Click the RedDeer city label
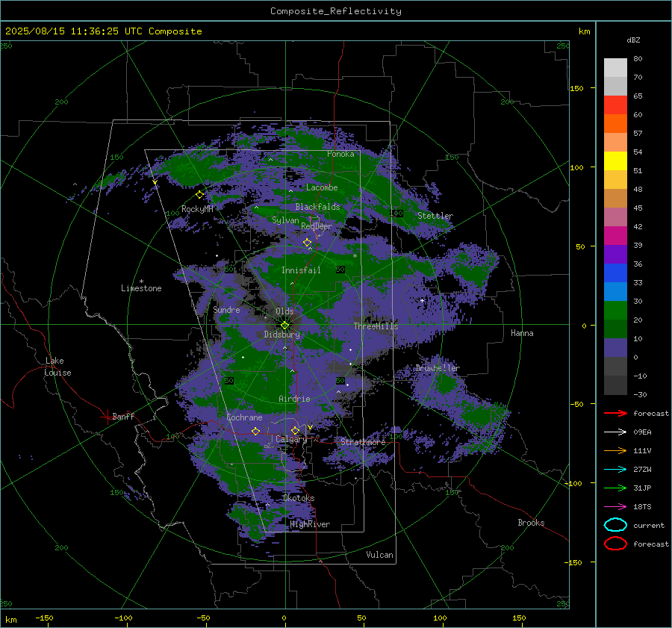The width and height of the screenshot is (672, 628). [x=317, y=226]
